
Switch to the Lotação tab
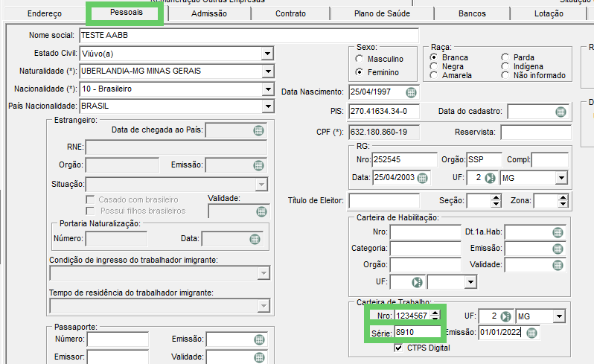tap(549, 13)
